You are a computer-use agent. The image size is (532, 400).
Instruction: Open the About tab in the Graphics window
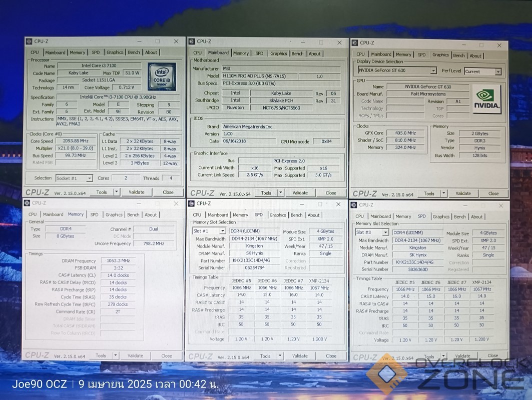pos(475,55)
